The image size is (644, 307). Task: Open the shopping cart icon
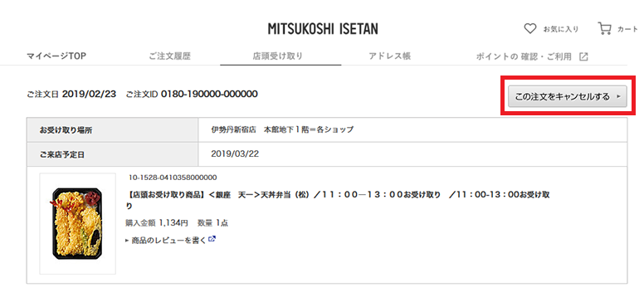[604, 28]
